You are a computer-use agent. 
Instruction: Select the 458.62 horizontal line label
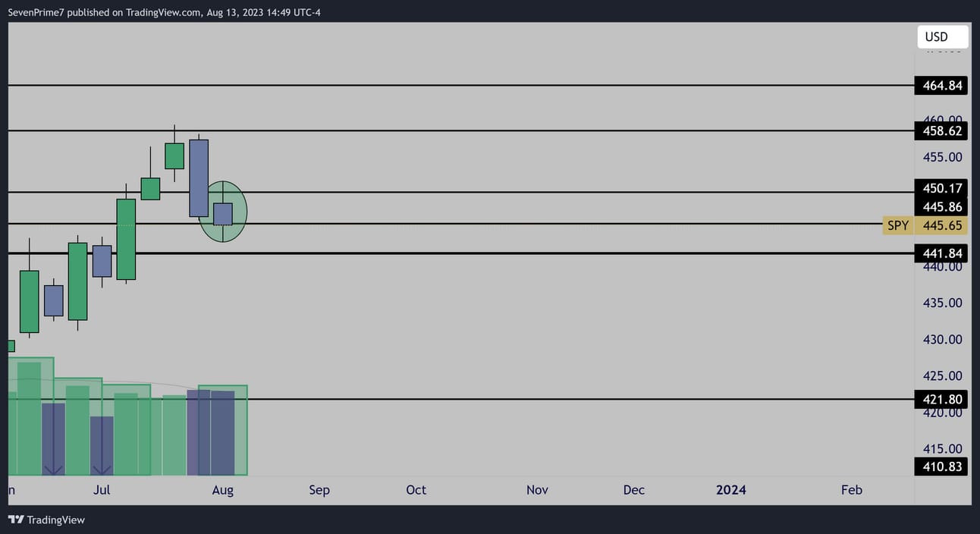[x=943, y=131]
